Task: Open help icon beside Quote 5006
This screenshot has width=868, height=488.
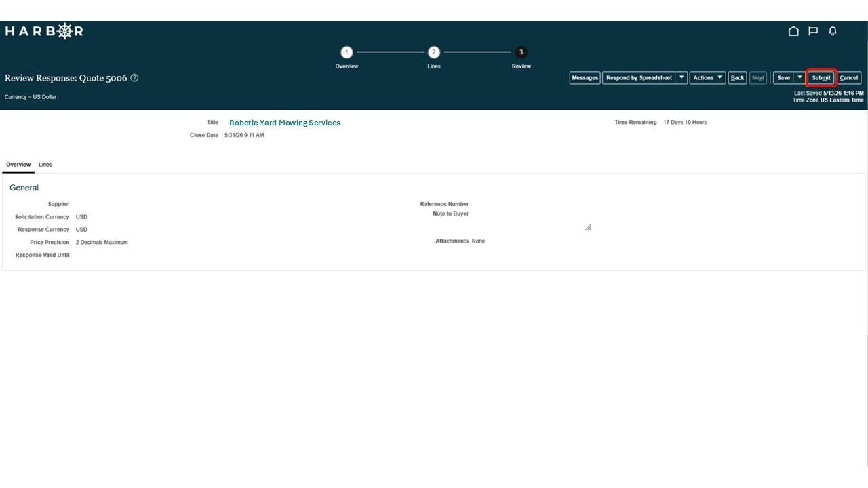Action: (134, 78)
